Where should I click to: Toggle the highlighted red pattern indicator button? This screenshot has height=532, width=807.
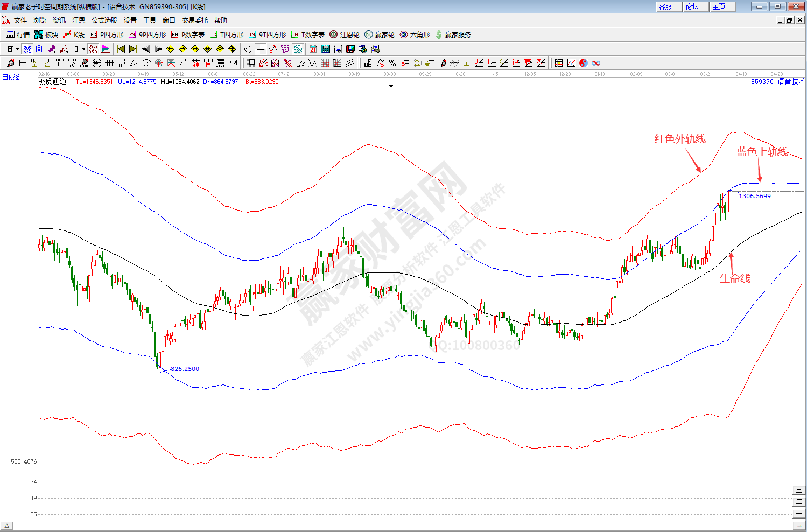click(x=93, y=49)
